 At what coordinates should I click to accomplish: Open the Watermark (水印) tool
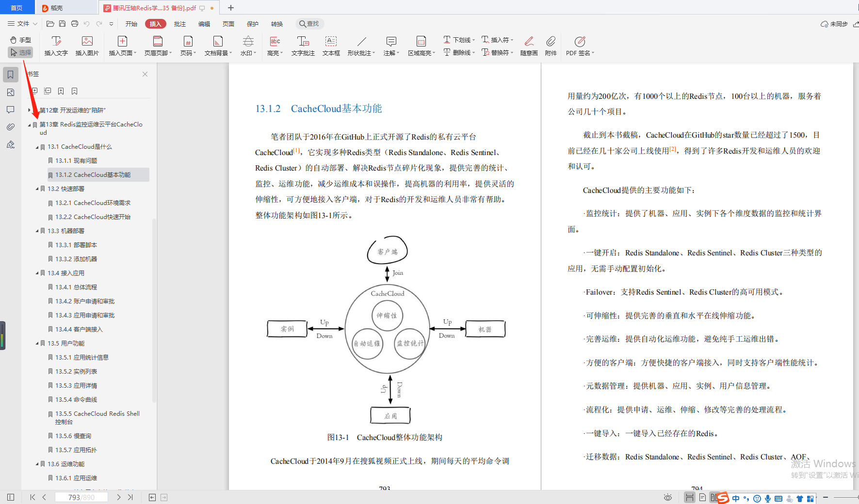tap(248, 46)
